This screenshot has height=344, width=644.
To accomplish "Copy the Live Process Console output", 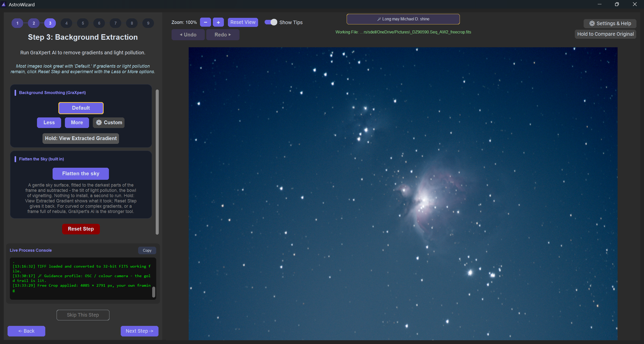I will coord(147,250).
